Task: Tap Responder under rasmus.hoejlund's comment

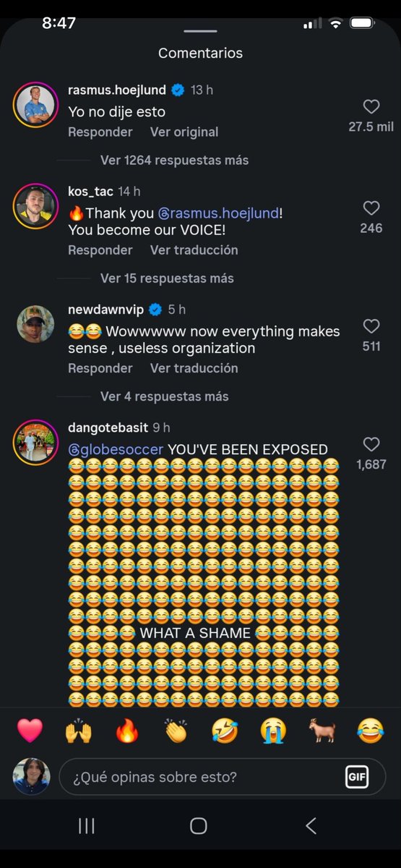Action: 100,132
